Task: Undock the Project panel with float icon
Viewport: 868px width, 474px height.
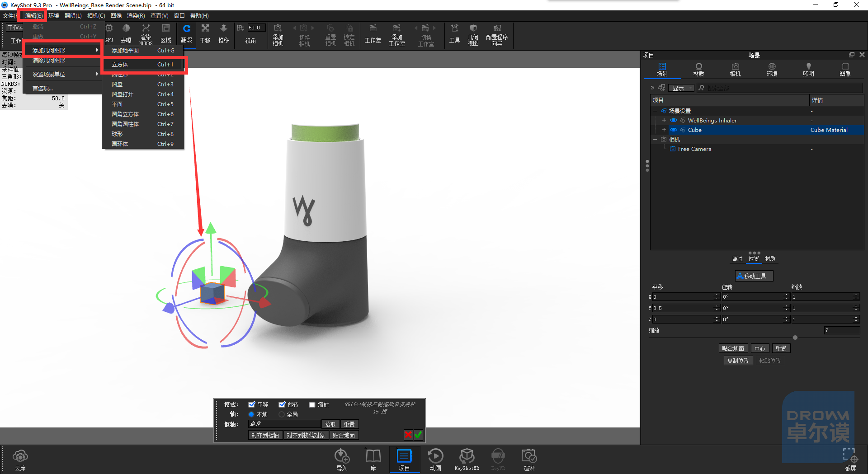Action: click(852, 55)
